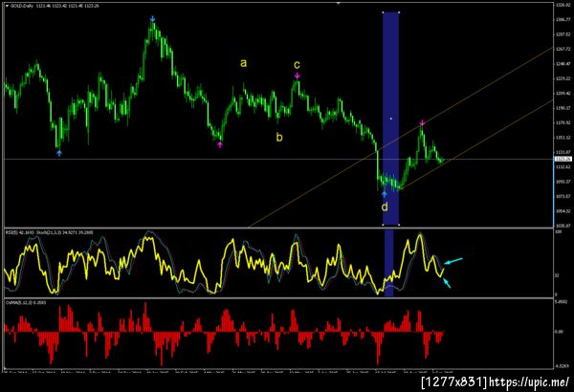Select the blue up arrow above label d
The image size is (574, 392).
(384, 194)
